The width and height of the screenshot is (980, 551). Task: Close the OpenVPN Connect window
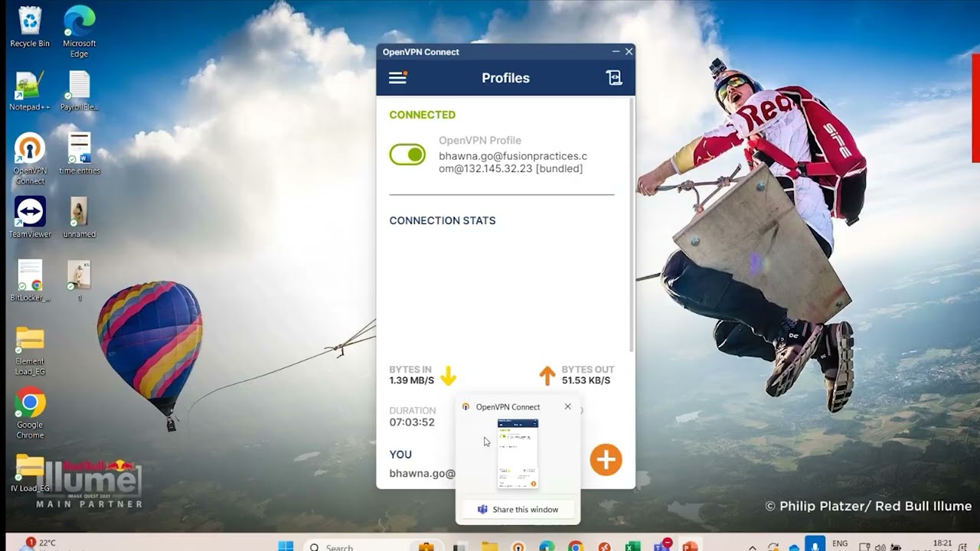click(x=629, y=51)
